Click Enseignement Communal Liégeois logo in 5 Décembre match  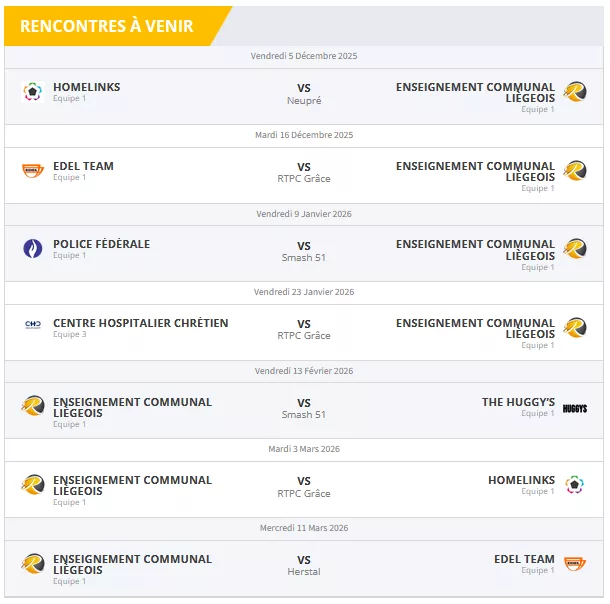(575, 92)
